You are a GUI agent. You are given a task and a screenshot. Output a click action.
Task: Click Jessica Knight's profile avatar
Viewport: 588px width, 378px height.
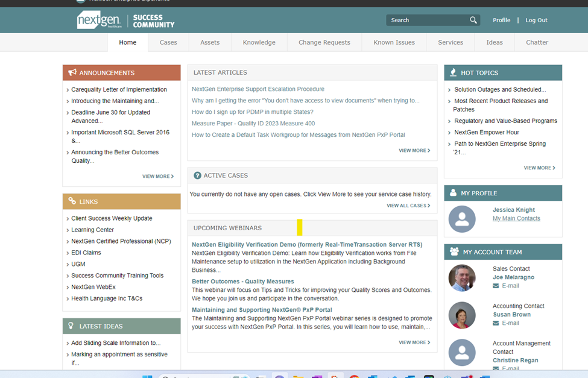pyautogui.click(x=462, y=219)
